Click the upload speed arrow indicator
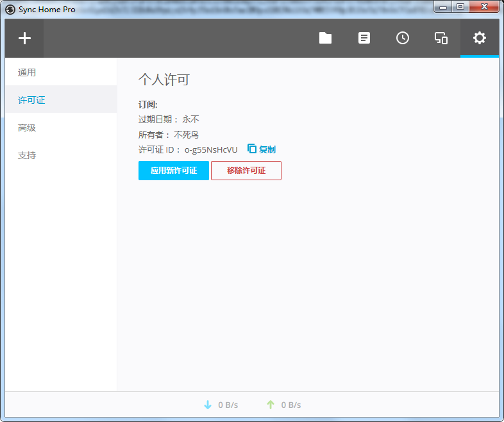The image size is (504, 422). tap(271, 405)
